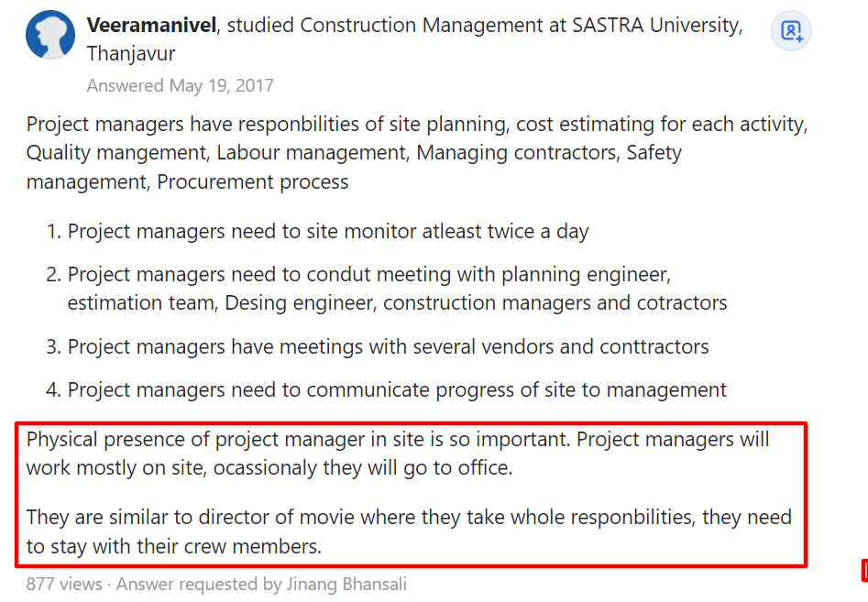Select list item about site monitor twice a day
This screenshot has height=602, width=868.
click(x=328, y=232)
